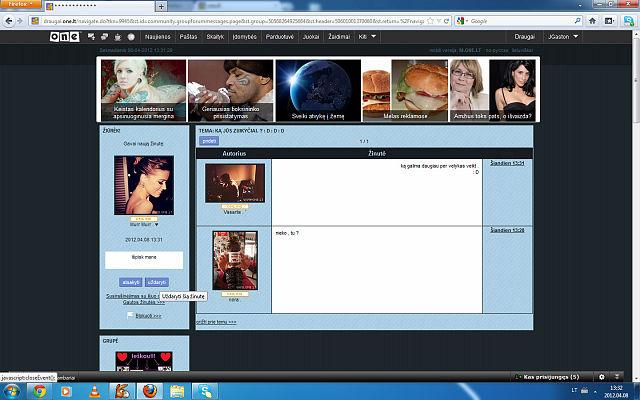Click the Blokuoti >>> link
The width and height of the screenshot is (640, 400).
coord(148,316)
